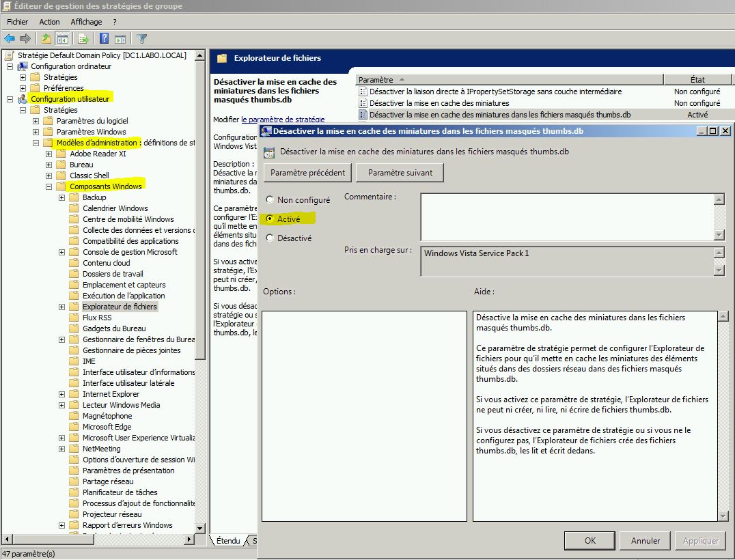Click the Back navigation arrow in the toolbar

pos(9,38)
